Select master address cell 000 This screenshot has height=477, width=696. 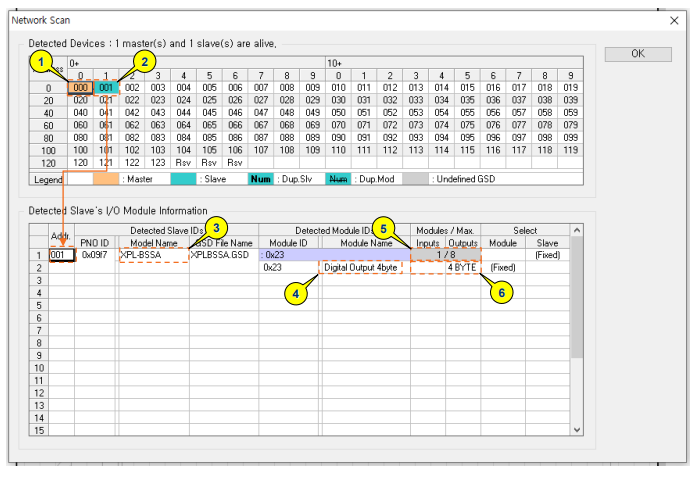pyautogui.click(x=80, y=87)
